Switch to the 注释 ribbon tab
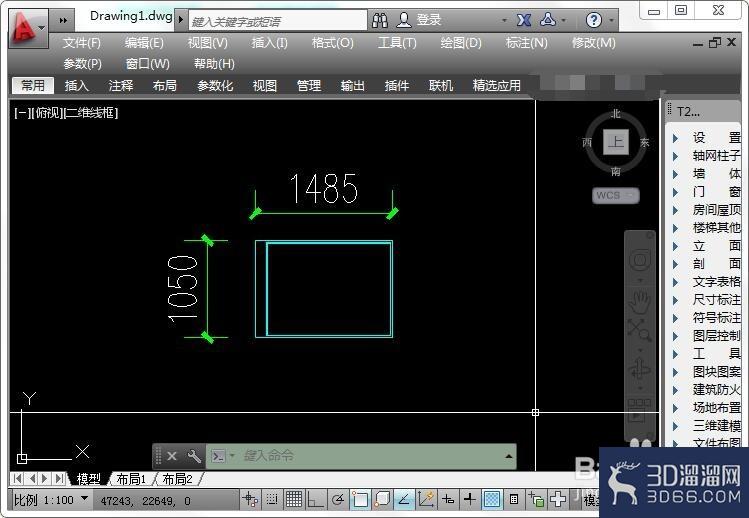 click(x=120, y=86)
